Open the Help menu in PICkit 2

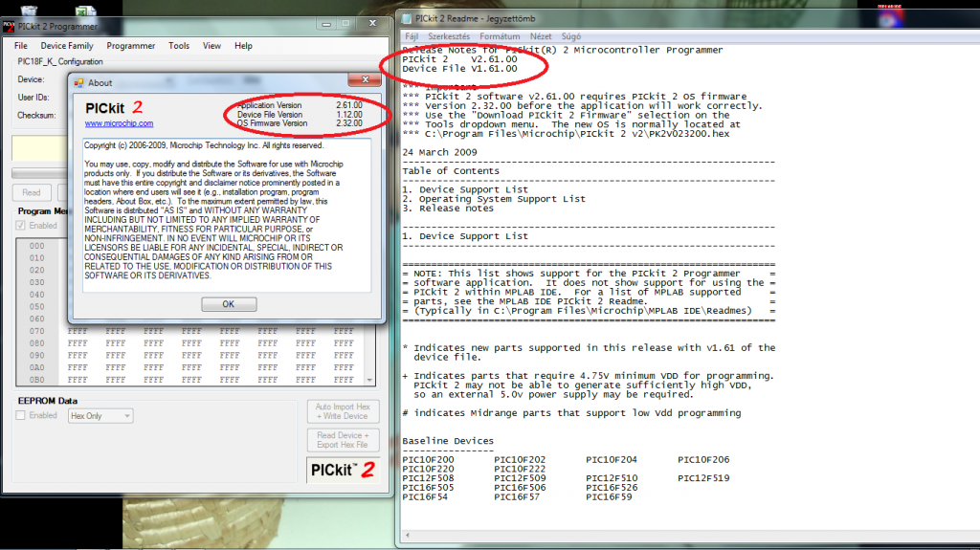coord(243,46)
